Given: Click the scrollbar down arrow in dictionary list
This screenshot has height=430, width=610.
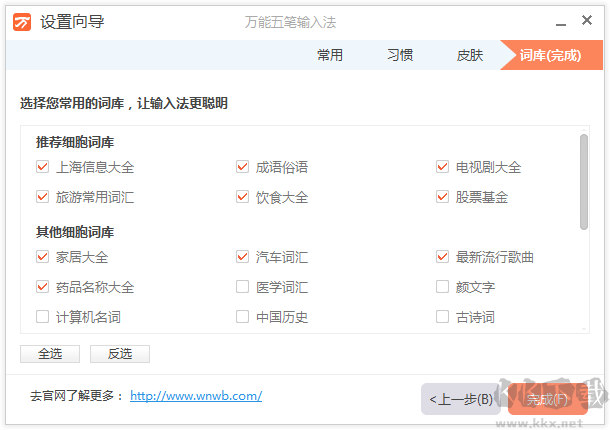Looking at the screenshot, I should [x=584, y=329].
